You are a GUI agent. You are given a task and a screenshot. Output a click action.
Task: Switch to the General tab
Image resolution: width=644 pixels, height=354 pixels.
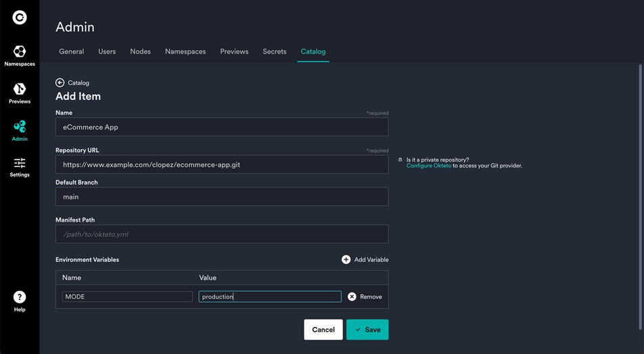point(72,52)
